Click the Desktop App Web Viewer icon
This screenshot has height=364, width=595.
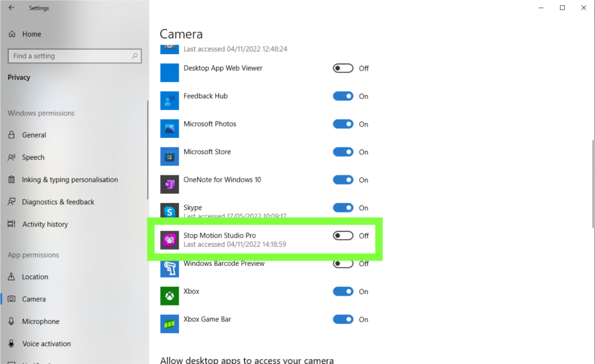tap(169, 73)
